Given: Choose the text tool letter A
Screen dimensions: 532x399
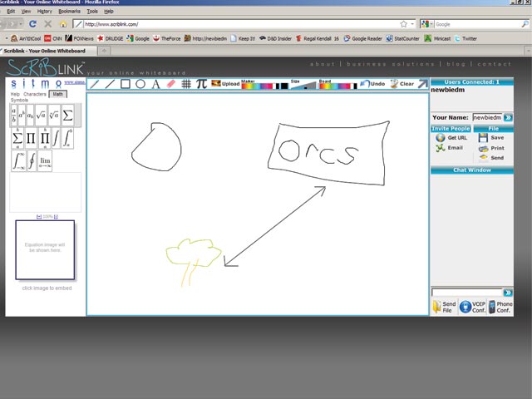Looking at the screenshot, I should click(x=155, y=84).
